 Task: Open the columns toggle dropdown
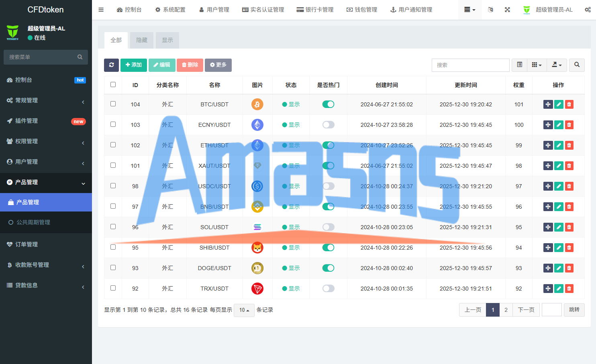point(537,65)
